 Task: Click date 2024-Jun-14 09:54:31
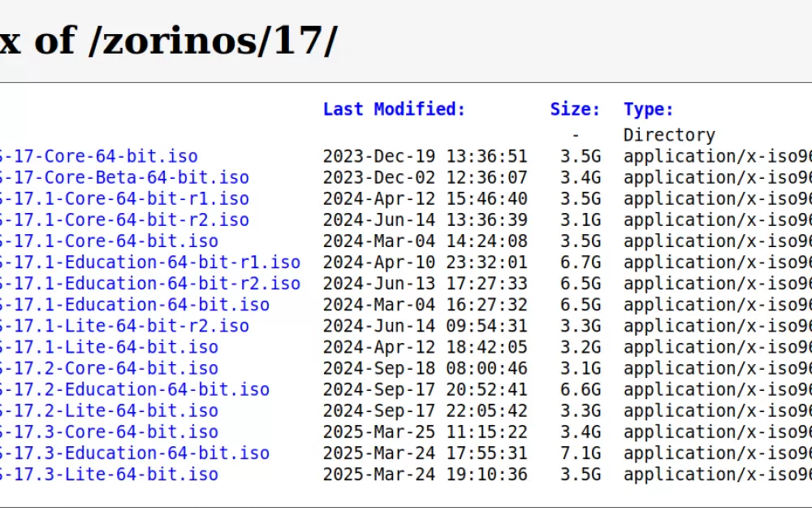click(425, 326)
